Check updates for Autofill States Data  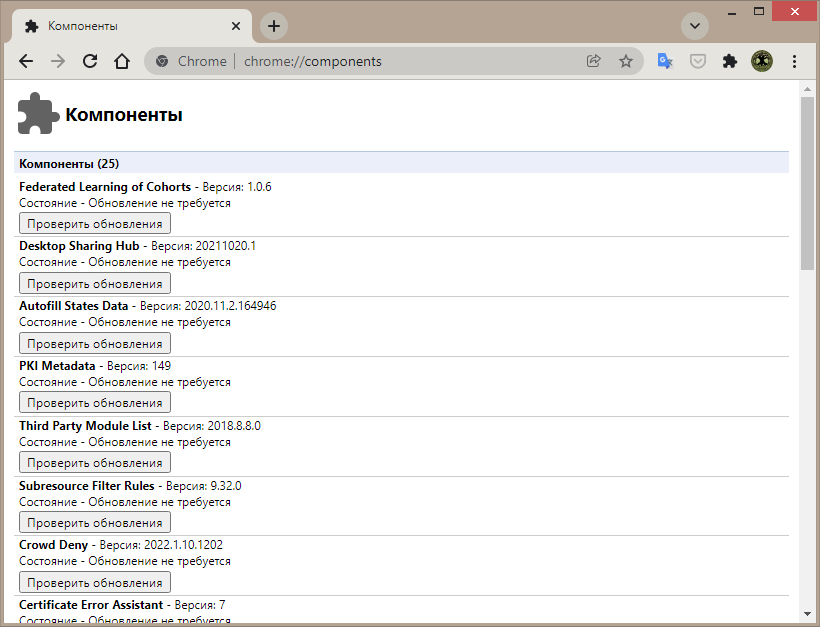95,344
